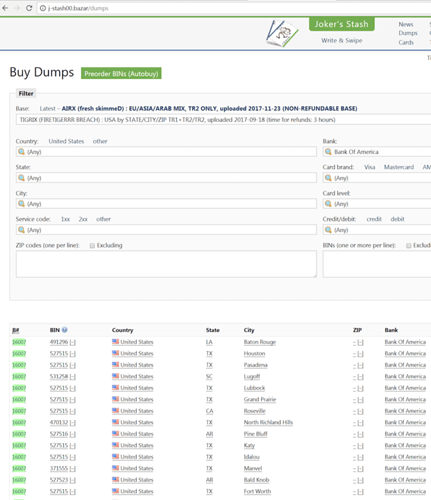The image size is (431, 500).
Task: Click the US flag in the Baton Rouge row
Action: tap(115, 341)
